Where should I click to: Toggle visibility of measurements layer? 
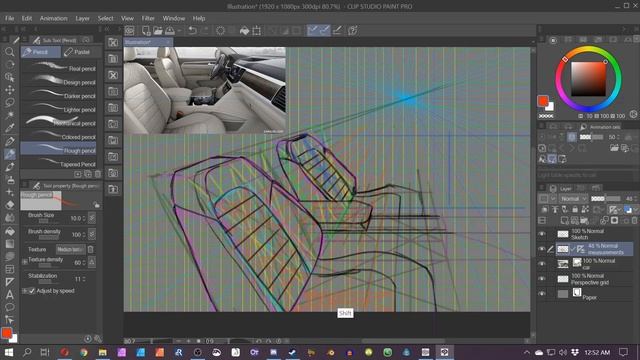pyautogui.click(x=542, y=249)
